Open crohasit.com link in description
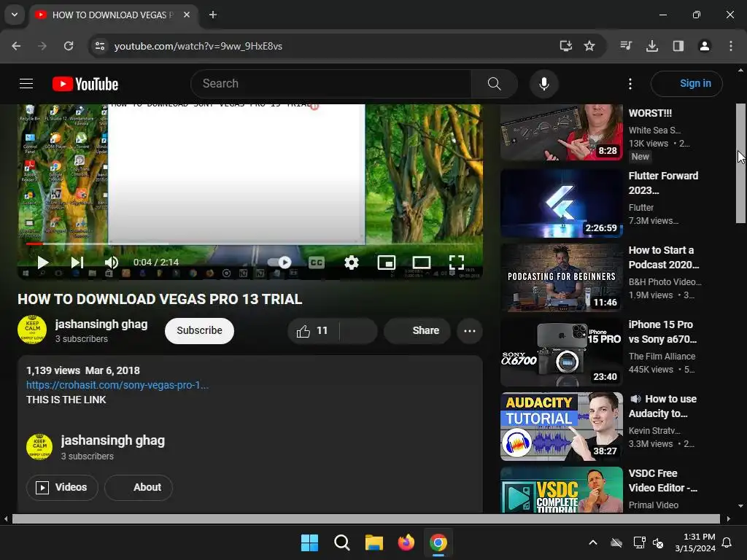The height and width of the screenshot is (560, 747). click(117, 385)
